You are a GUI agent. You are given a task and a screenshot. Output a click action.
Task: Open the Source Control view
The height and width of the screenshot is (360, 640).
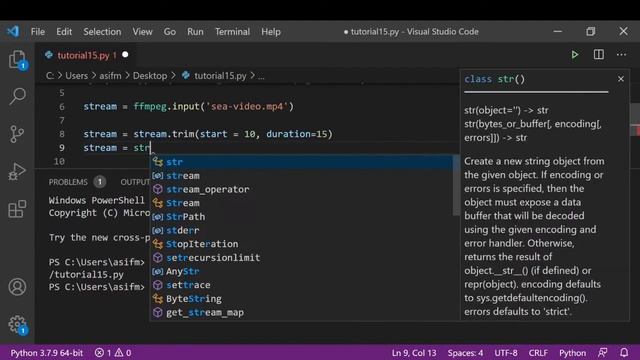[x=17, y=134]
